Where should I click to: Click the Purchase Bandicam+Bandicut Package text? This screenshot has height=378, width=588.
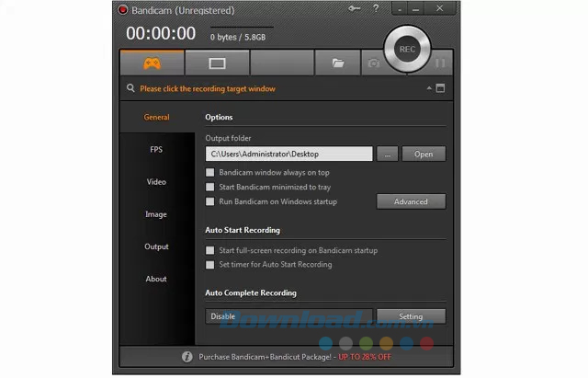click(265, 357)
